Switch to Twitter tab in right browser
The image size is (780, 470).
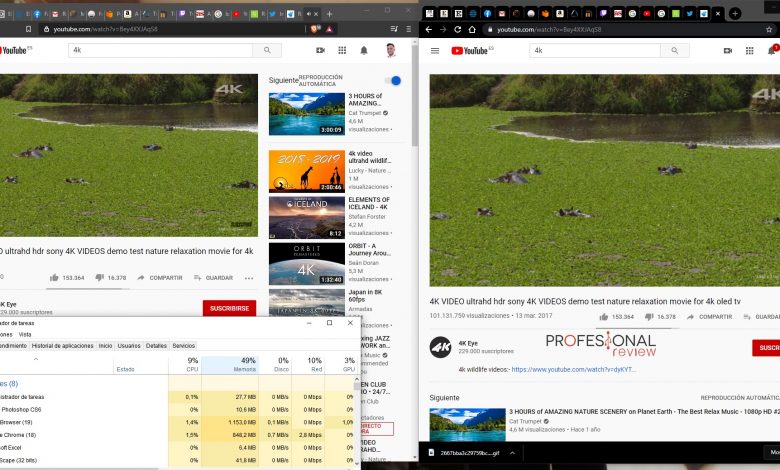tap(689, 14)
